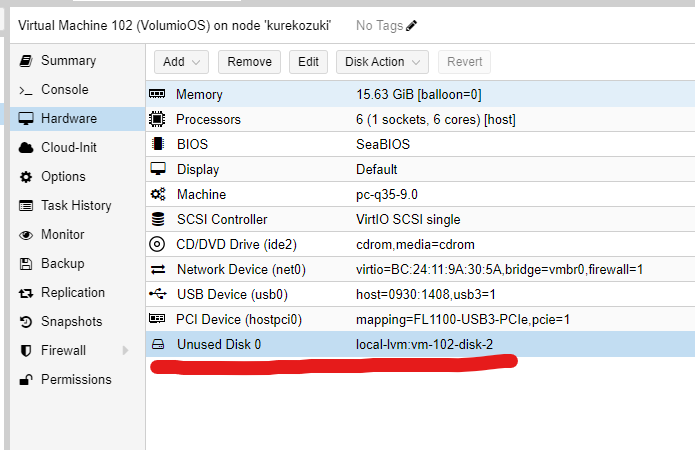Click value host=0930:1408,usb3=1
The image size is (695, 450).
[x=426, y=294]
